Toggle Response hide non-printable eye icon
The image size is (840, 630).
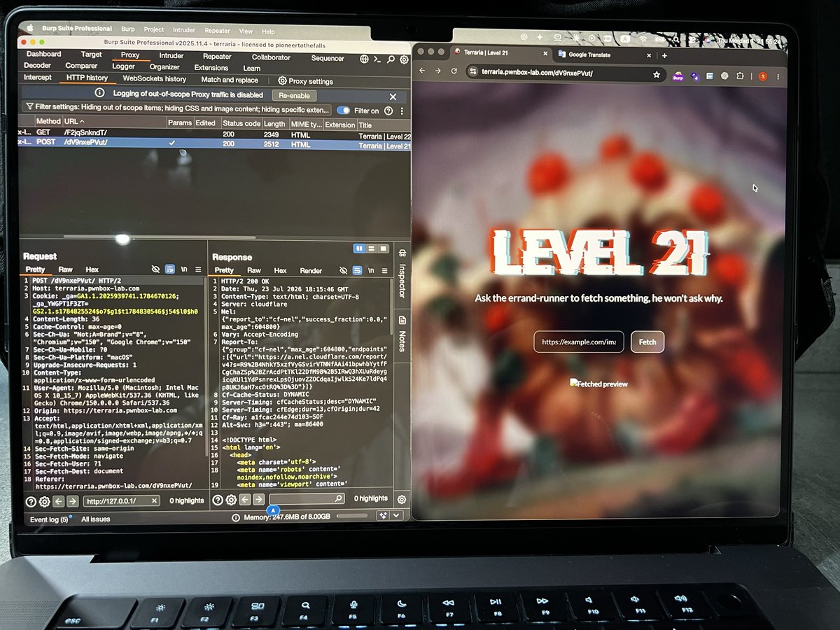click(343, 270)
